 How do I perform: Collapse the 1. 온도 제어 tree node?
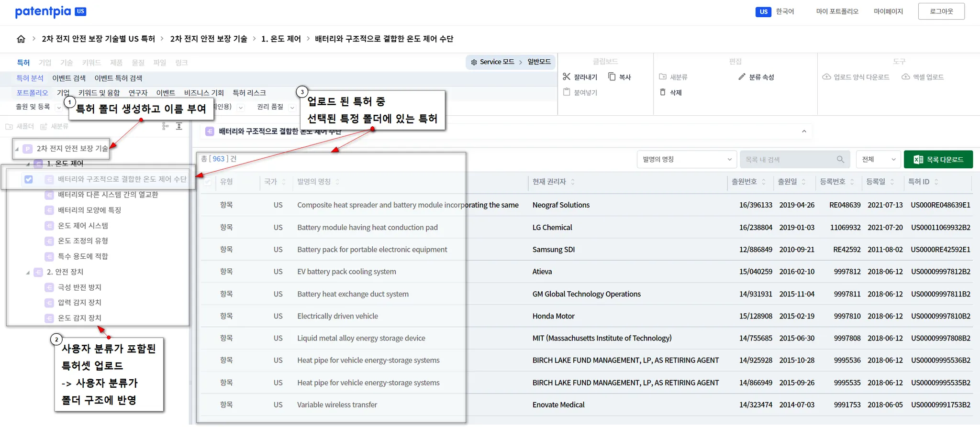tap(28, 164)
